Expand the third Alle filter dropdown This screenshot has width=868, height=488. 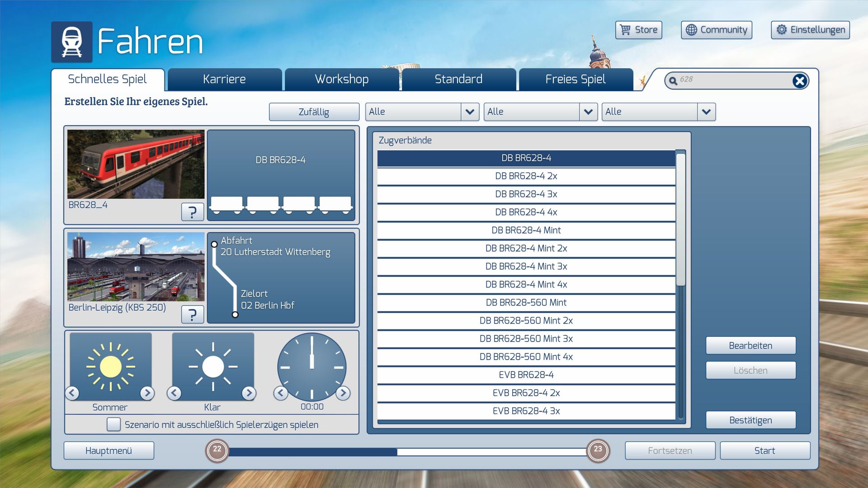[x=706, y=112]
